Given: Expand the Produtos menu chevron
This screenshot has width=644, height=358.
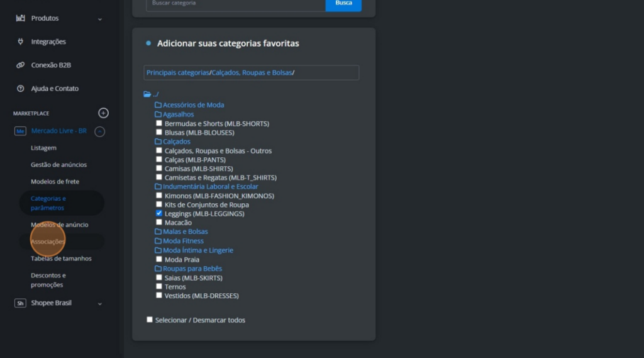Looking at the screenshot, I should [100, 19].
